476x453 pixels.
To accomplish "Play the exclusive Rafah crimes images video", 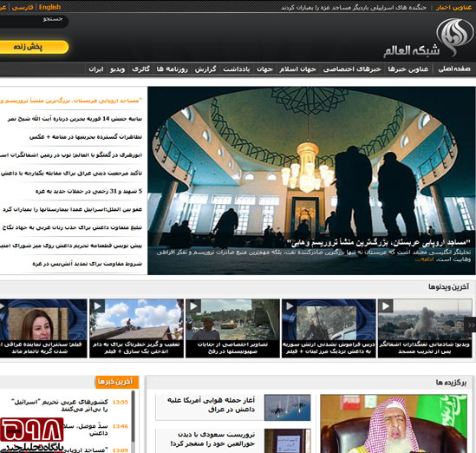I will (x=232, y=328).
